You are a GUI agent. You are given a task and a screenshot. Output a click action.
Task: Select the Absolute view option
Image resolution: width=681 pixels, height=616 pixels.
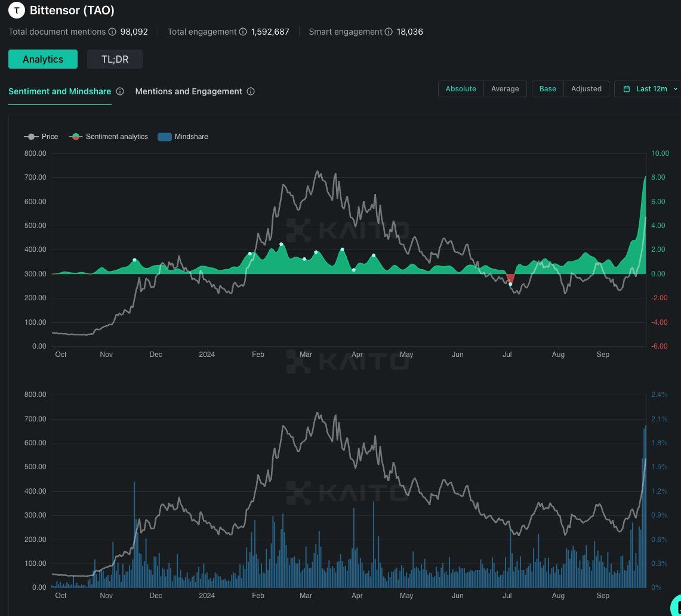[x=461, y=89]
